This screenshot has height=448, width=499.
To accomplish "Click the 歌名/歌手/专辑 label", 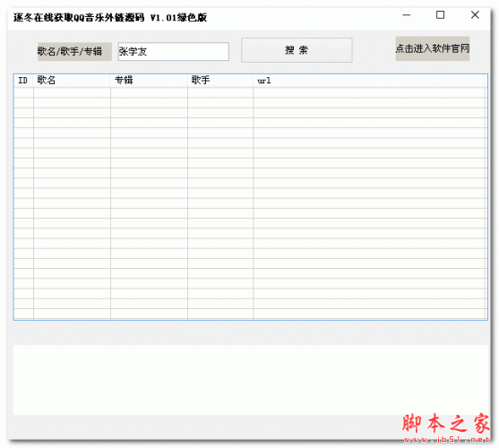I will pos(74,52).
